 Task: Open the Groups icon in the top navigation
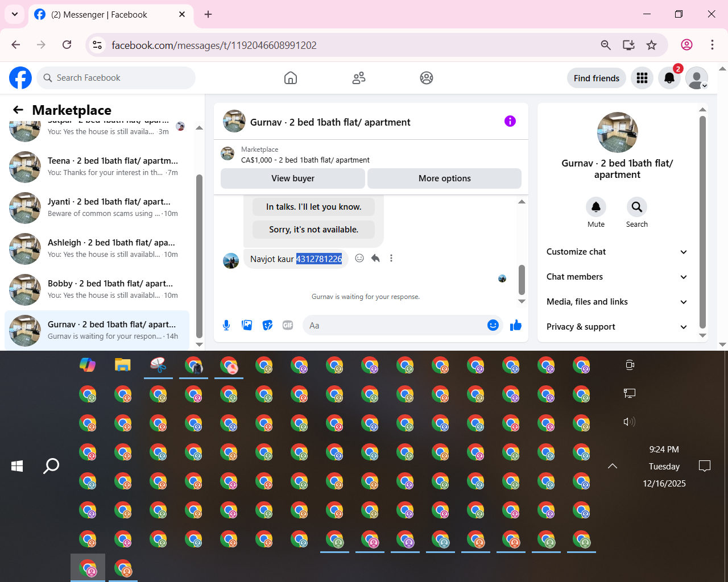(427, 78)
